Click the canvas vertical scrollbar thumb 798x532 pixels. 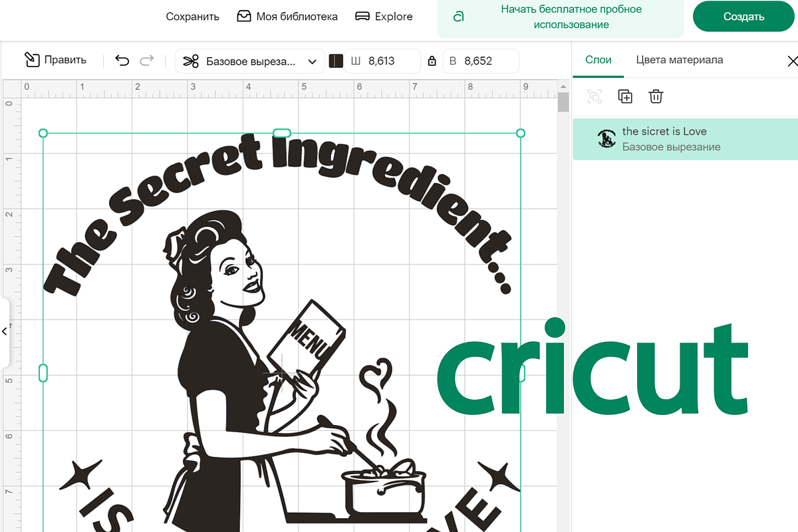[563, 102]
